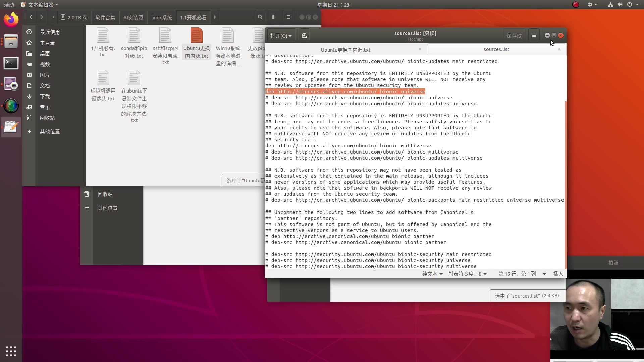Open 桌面 in sidebar

(x=45, y=53)
